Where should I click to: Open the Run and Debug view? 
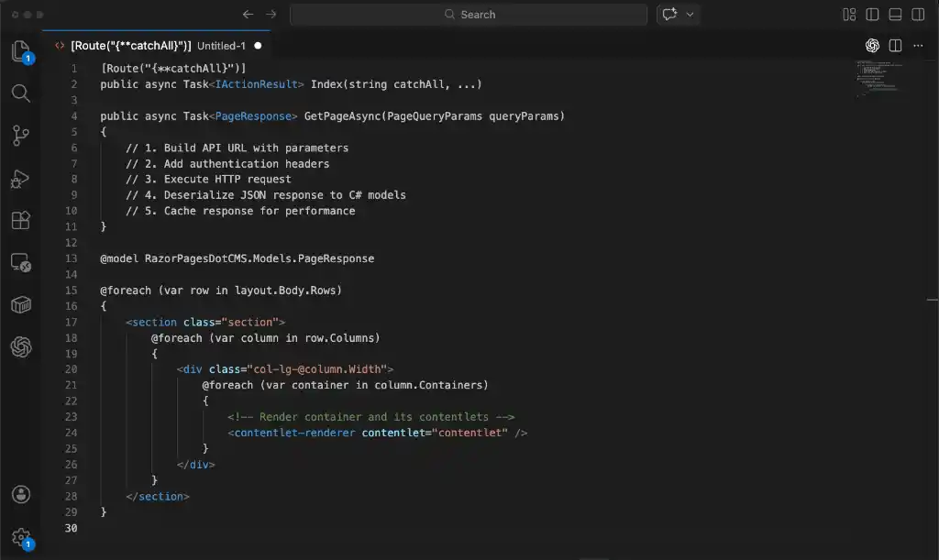tap(22, 179)
